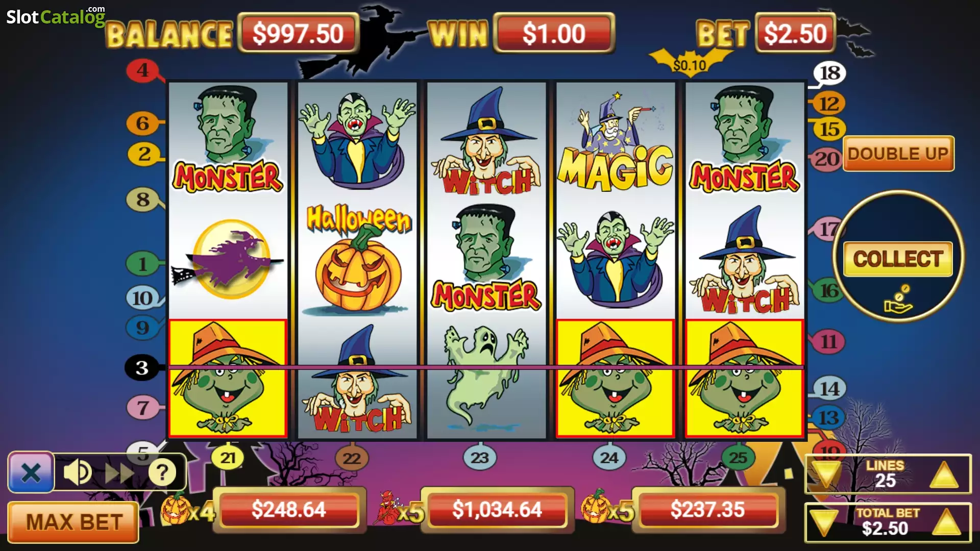Close the options panel with blue X
This screenshot has width=980, height=551.
31,472
